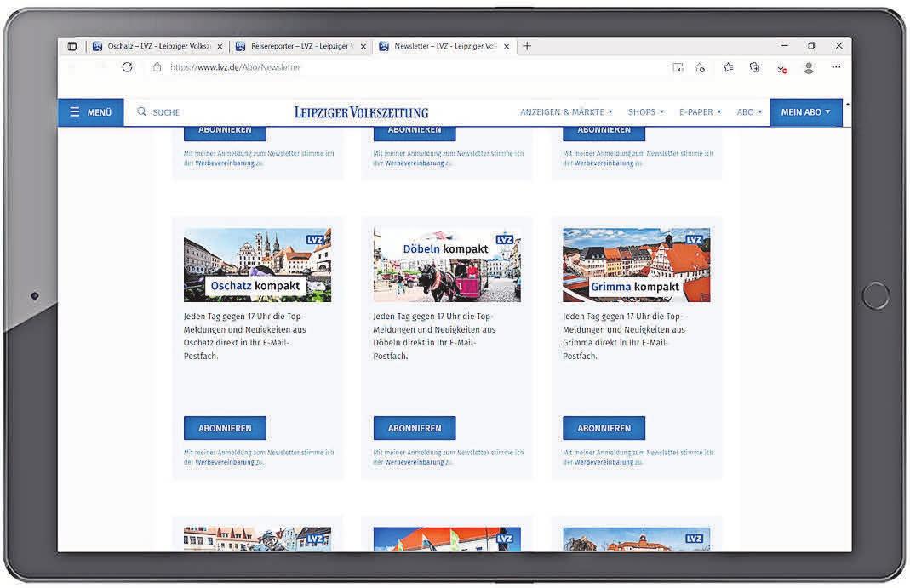Open Werbevereinbarung link under Grimma kompakt
910x588 pixels.
(x=604, y=462)
